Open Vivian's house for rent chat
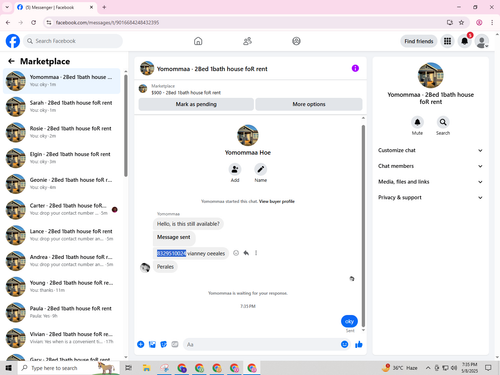The height and width of the screenshot is (375, 500). [x=62, y=337]
